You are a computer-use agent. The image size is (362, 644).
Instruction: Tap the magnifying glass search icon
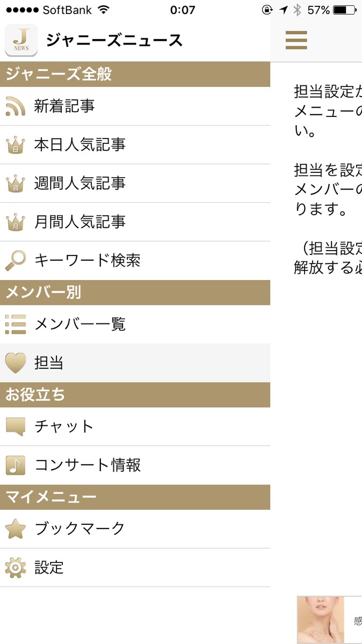(16, 261)
